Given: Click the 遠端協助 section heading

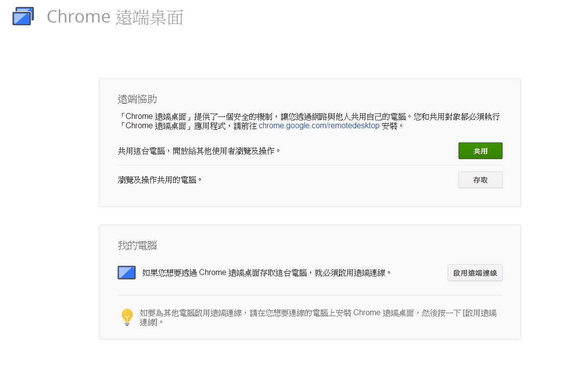Looking at the screenshot, I should pyautogui.click(x=137, y=99).
